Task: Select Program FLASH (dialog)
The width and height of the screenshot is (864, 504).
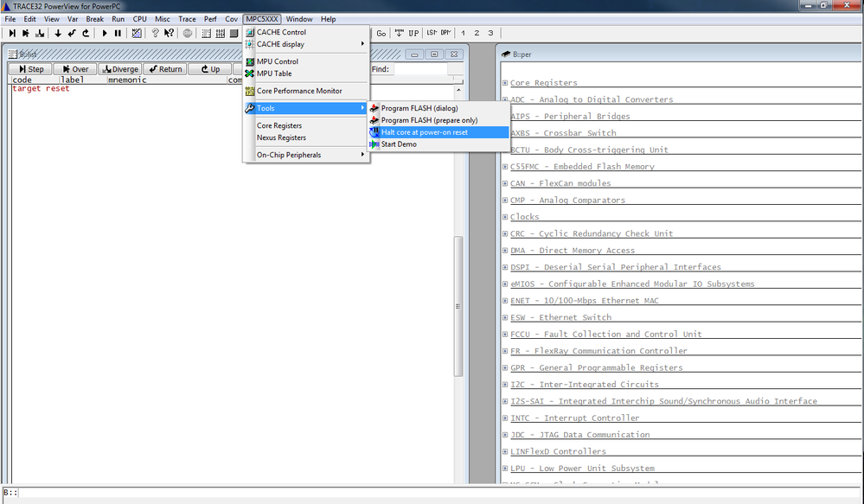Action: click(439, 108)
